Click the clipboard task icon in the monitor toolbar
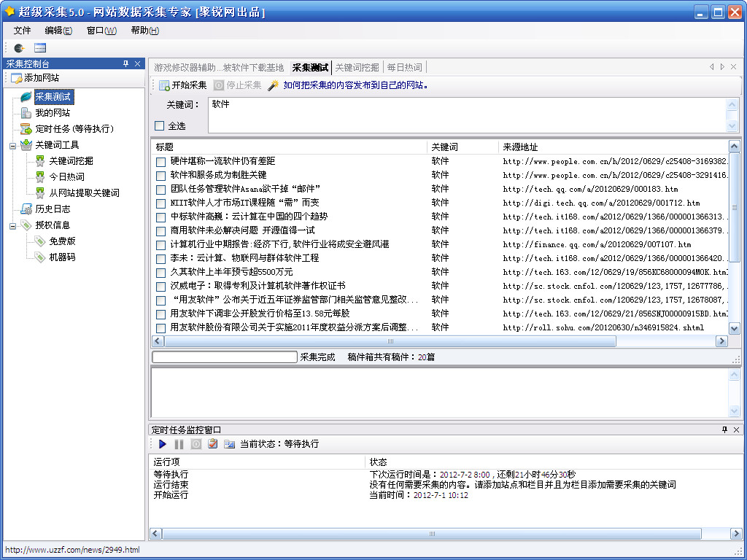Image resolution: width=747 pixels, height=560 pixels. [x=213, y=444]
